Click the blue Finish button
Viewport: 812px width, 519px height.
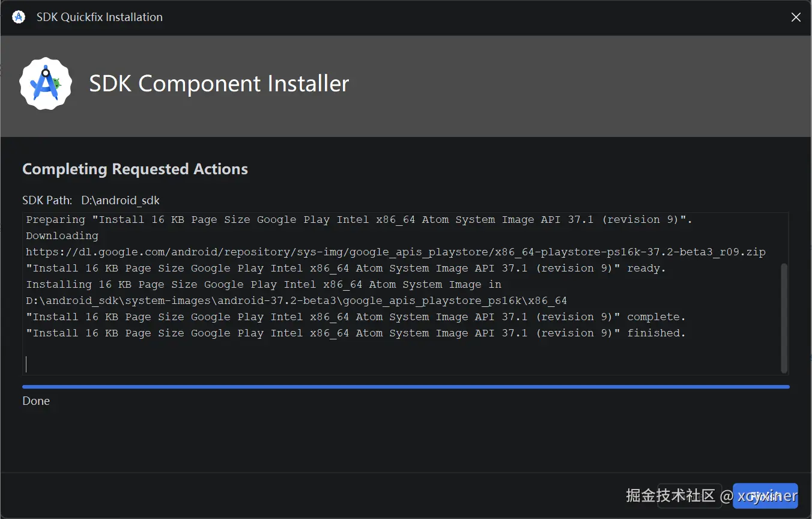pyautogui.click(x=765, y=496)
